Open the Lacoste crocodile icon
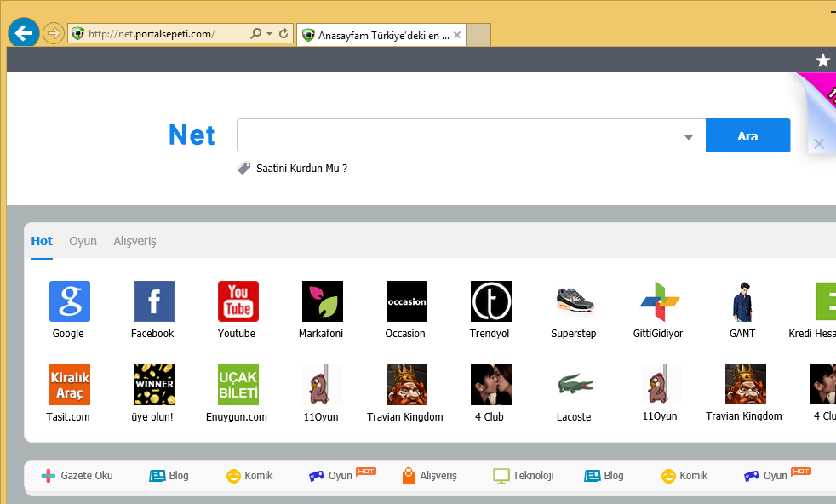 (575, 385)
